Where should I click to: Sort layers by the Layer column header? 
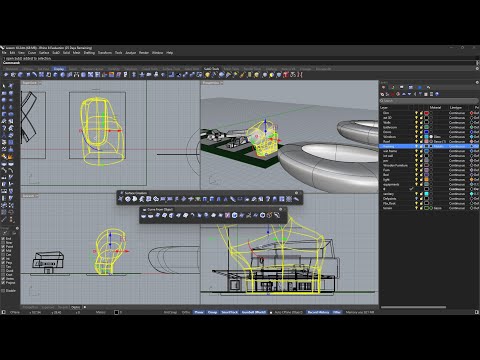pyautogui.click(x=384, y=108)
